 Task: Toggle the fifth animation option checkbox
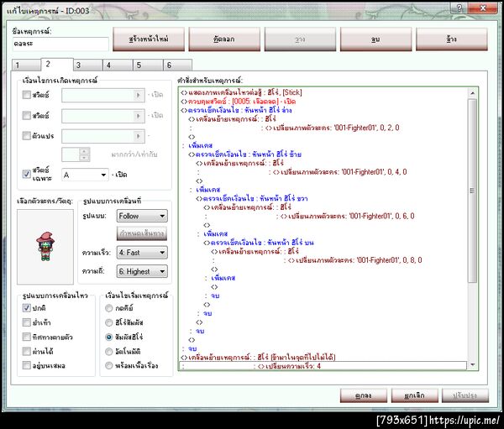(x=26, y=365)
